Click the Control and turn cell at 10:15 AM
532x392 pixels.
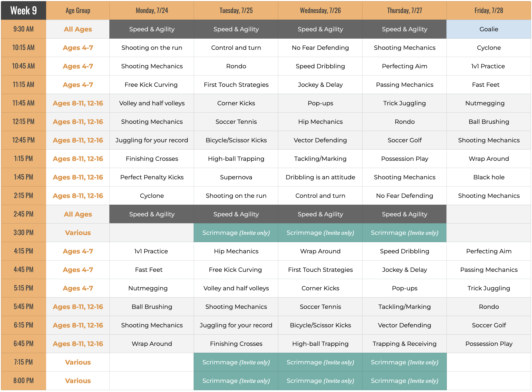coord(236,48)
